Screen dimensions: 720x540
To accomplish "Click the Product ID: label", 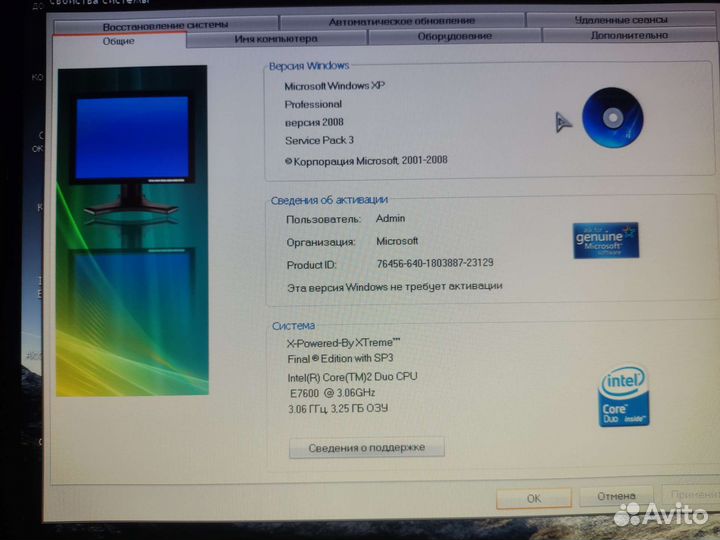I will pyautogui.click(x=311, y=265).
